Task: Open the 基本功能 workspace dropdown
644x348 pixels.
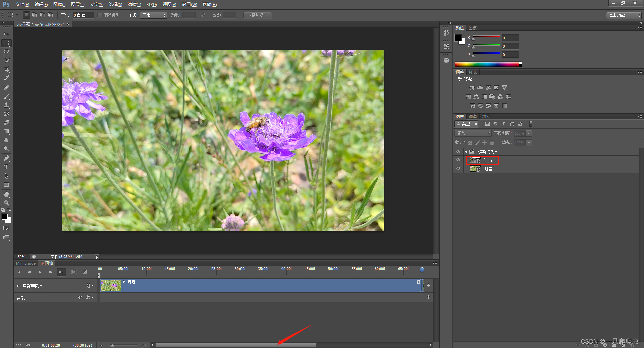Action: 624,15
